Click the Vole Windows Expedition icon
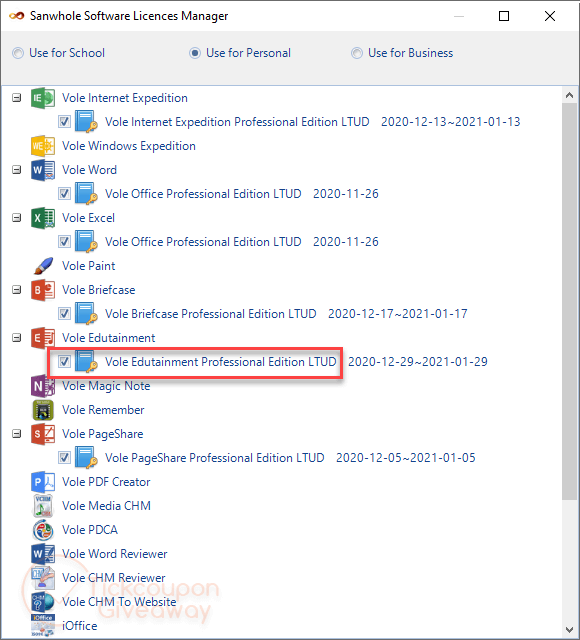The height and width of the screenshot is (640, 580). [43, 146]
